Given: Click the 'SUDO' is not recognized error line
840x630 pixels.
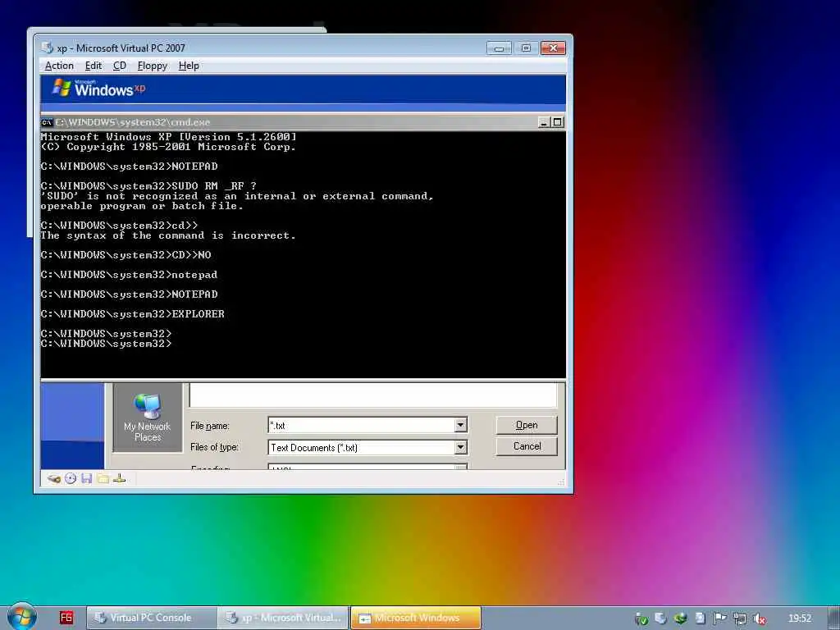Looking at the screenshot, I should [237, 196].
